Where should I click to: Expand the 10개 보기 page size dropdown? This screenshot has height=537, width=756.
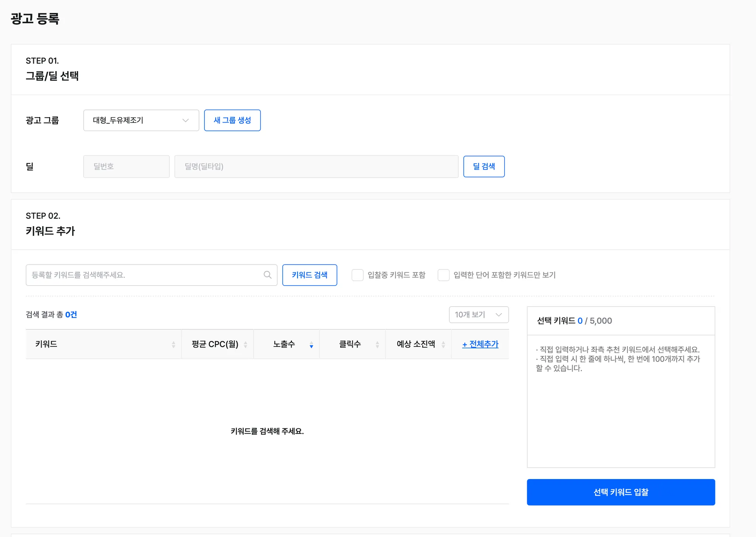pyautogui.click(x=478, y=315)
